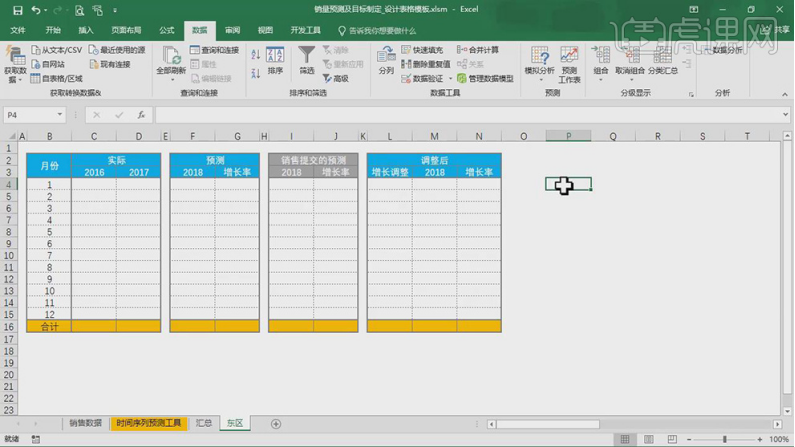This screenshot has height=447, width=795.
Task: Sort ascending A to Z
Action: click(256, 54)
